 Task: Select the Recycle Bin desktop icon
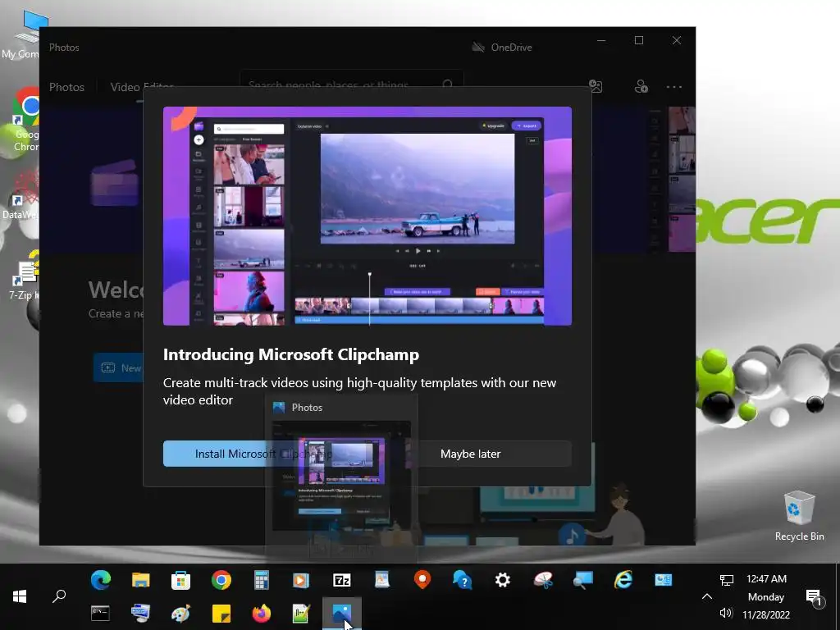(799, 515)
